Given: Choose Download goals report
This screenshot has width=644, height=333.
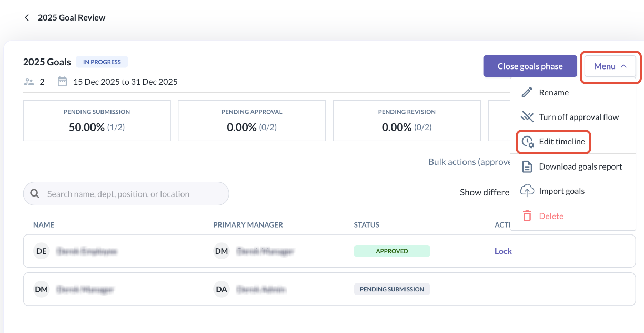Looking at the screenshot, I should (573, 166).
